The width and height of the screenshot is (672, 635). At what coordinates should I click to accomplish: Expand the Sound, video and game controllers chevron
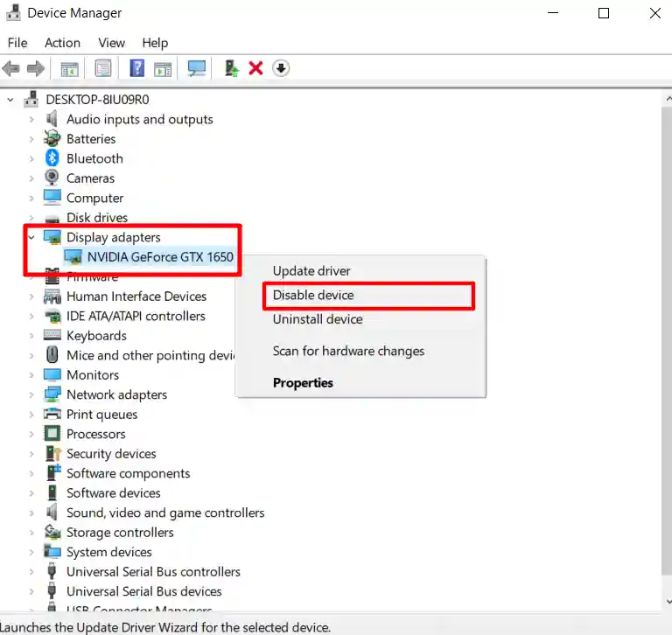click(31, 513)
